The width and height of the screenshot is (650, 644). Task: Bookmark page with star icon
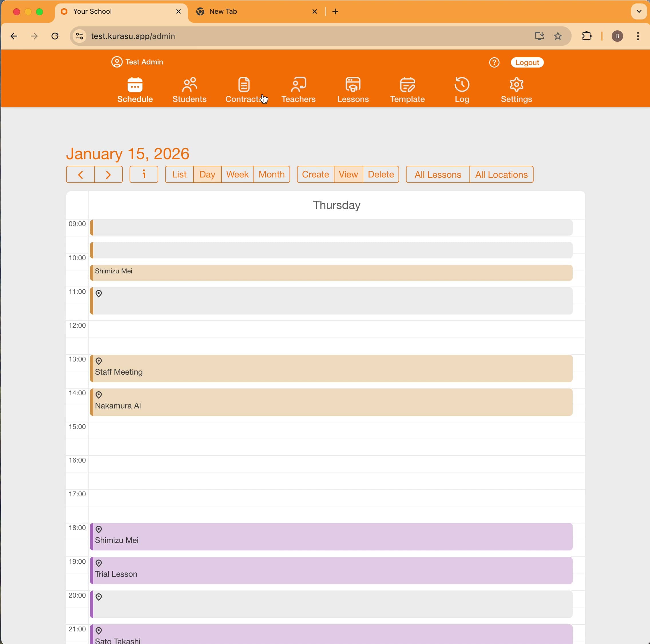click(558, 36)
